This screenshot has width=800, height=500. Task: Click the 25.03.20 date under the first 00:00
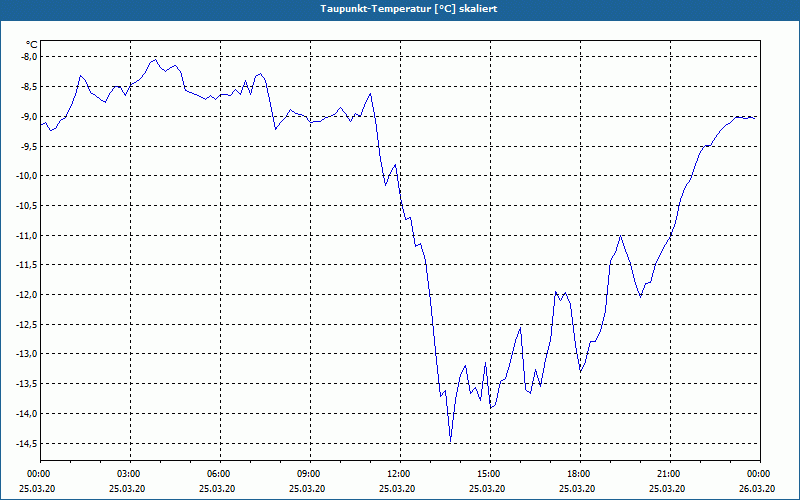point(37,488)
